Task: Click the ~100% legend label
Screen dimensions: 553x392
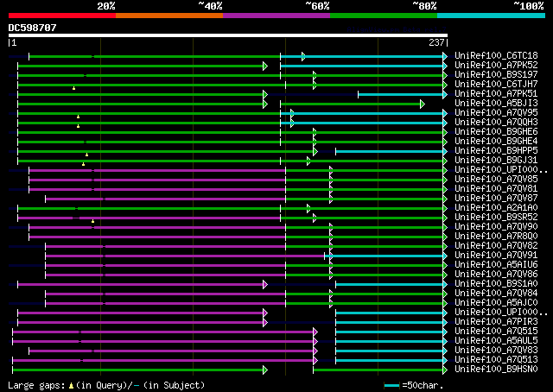Action: pyautogui.click(x=529, y=6)
